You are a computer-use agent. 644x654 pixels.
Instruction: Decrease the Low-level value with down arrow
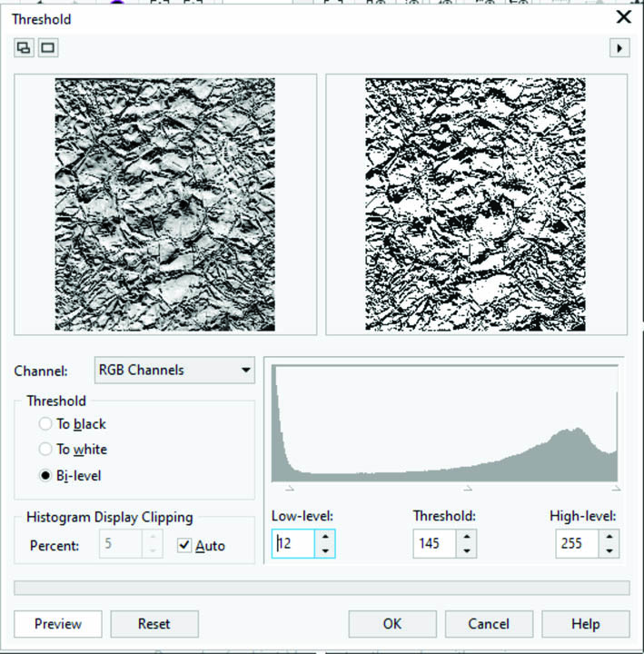[325, 550]
